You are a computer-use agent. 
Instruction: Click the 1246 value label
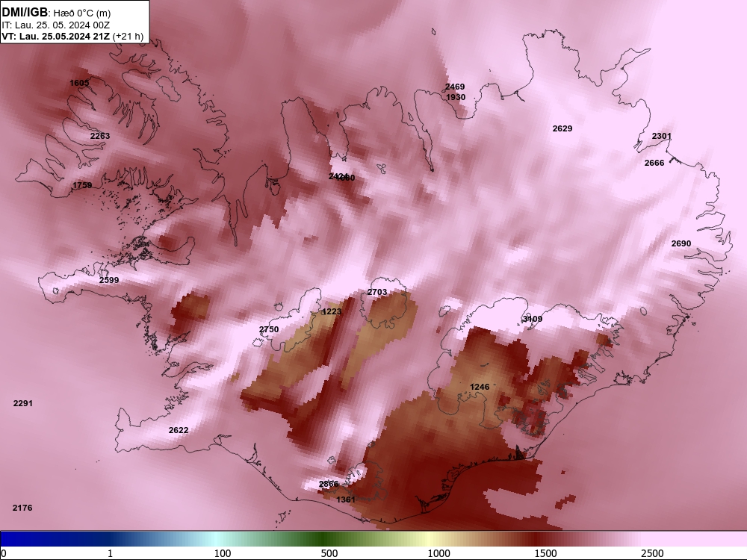point(480,387)
